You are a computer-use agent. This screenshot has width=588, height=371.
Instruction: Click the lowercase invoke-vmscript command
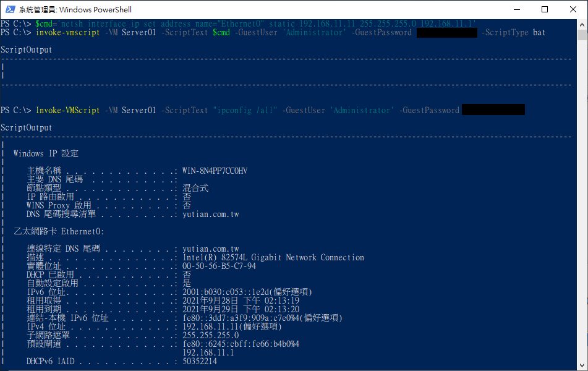point(68,33)
